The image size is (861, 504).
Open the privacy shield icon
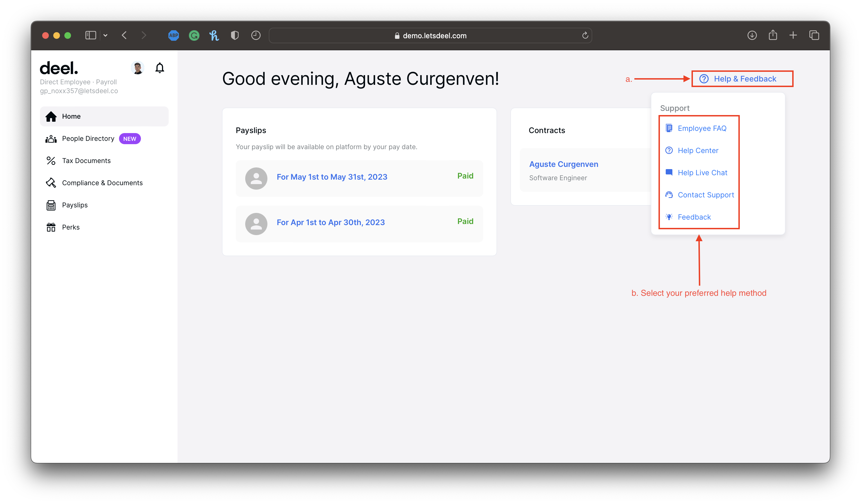click(235, 35)
